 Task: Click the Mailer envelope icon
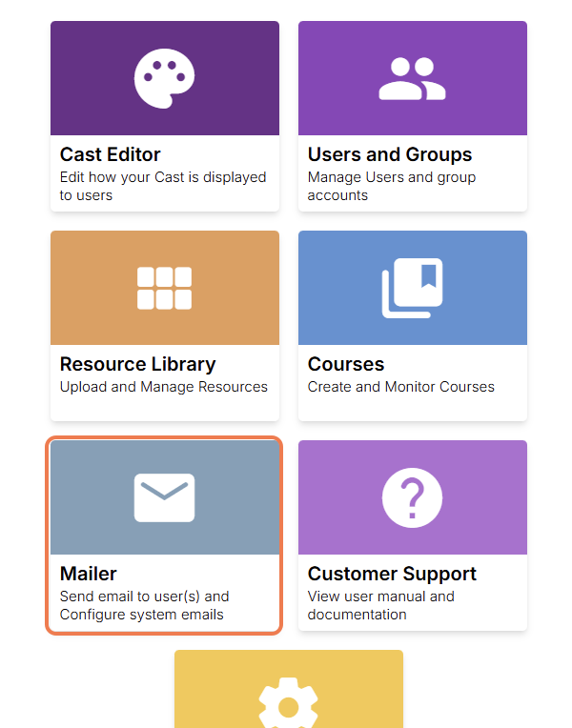[x=164, y=497]
